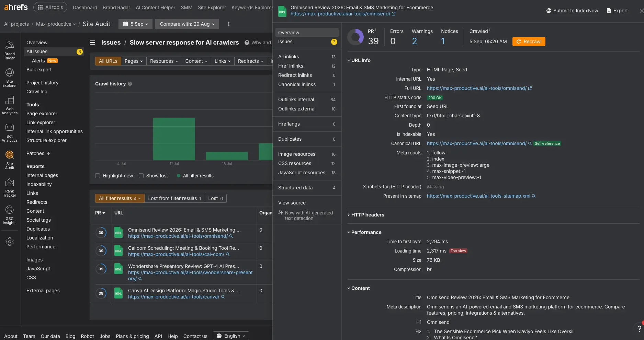Open the three-dot more options menu
This screenshot has width=644, height=340.
[229, 24]
